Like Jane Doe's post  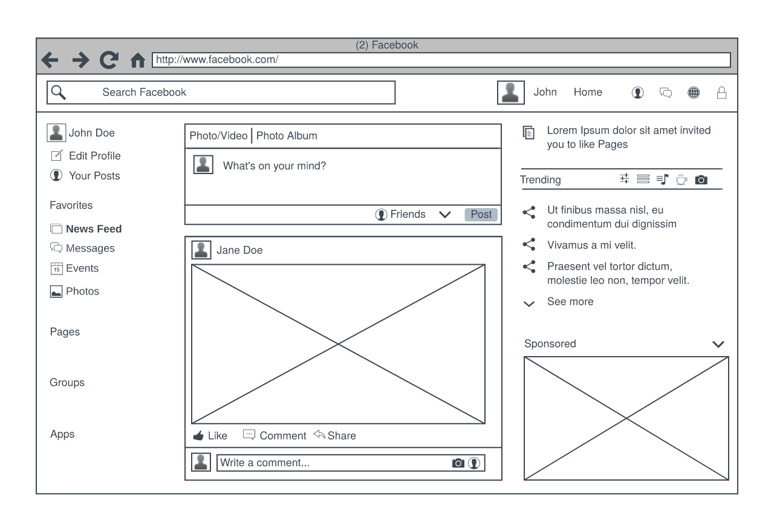210,435
